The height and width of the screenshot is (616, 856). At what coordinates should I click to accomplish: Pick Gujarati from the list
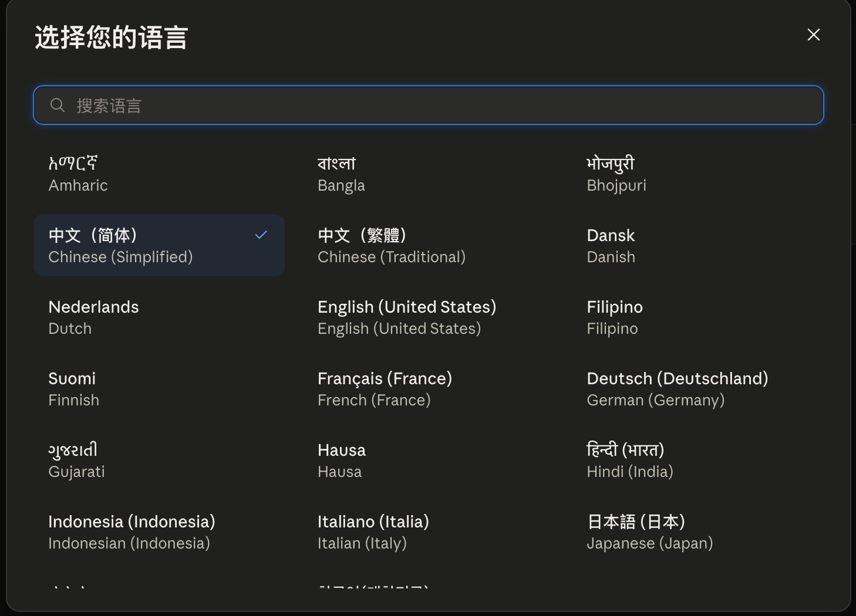159,460
